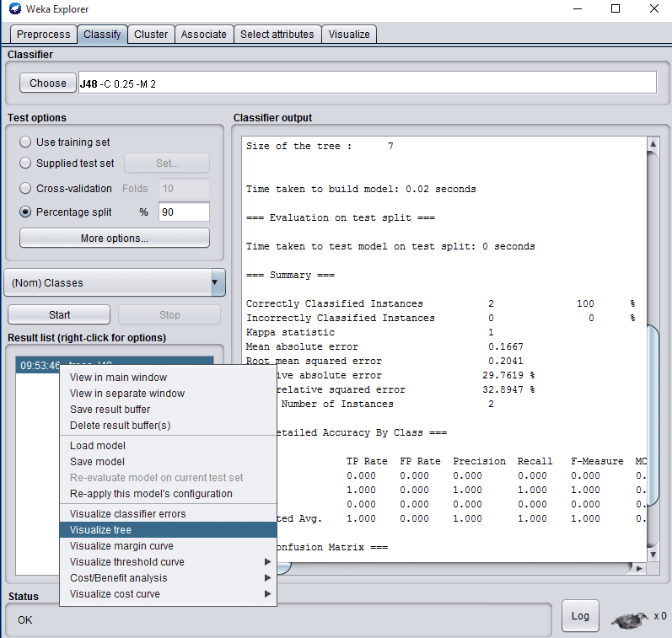This screenshot has width=672, height=638.
Task: Click the classifier output scroll-down arrow
Action: 653,555
